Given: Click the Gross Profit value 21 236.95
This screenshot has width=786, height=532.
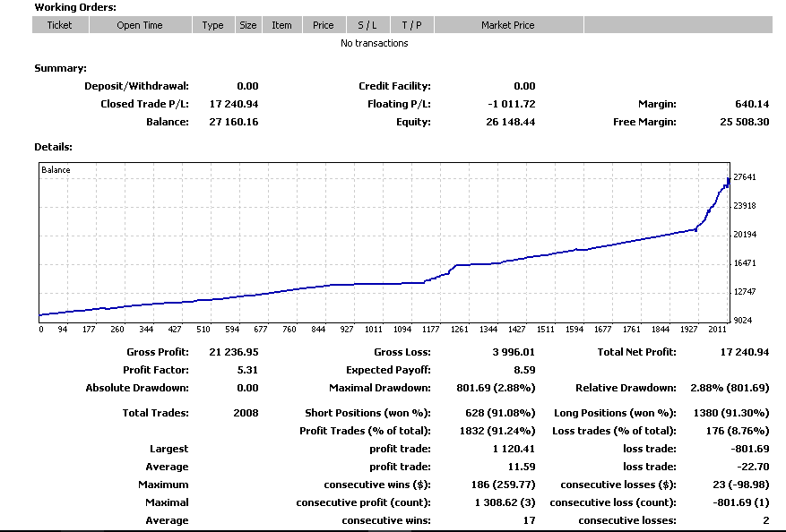Looking at the screenshot, I should (x=233, y=352).
